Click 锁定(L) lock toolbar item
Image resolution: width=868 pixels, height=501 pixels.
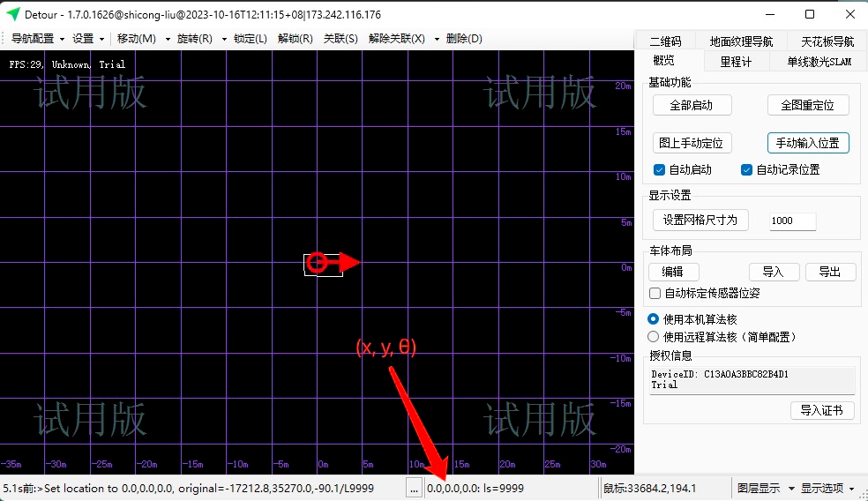pyautogui.click(x=251, y=39)
